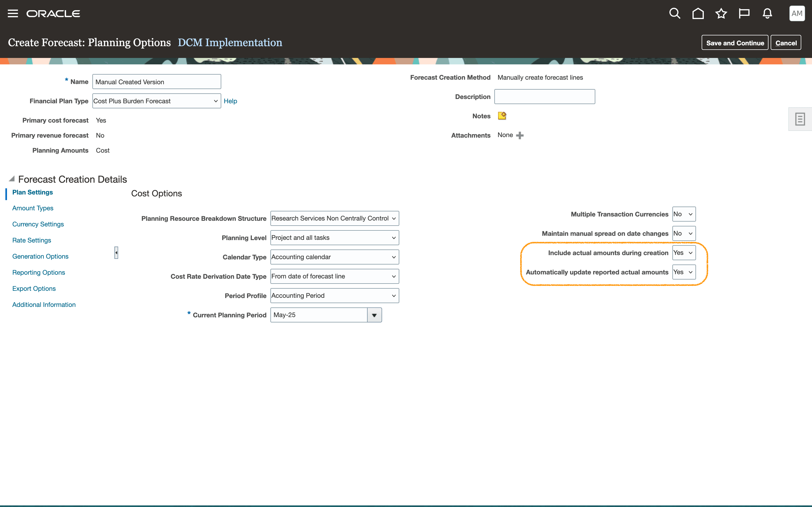Open Include actual amounts during creation dropdown
The image size is (812, 507).
tap(683, 253)
